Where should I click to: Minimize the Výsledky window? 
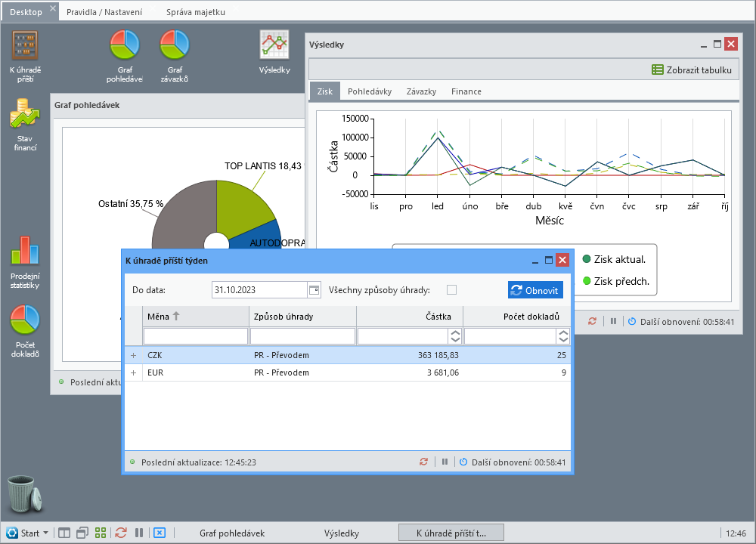704,45
